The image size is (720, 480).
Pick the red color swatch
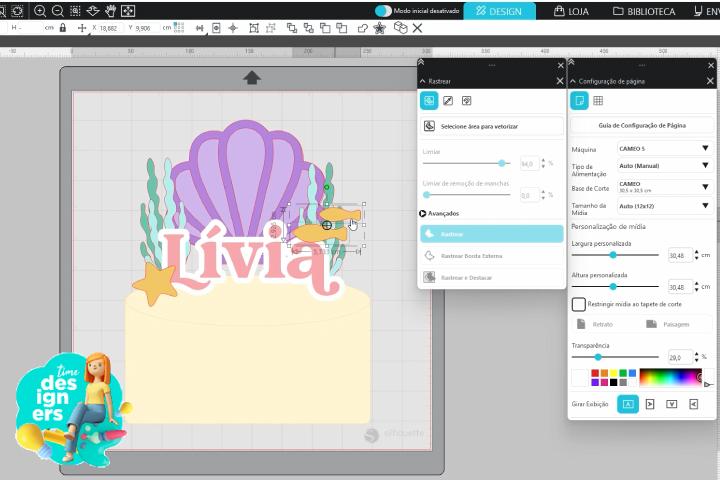594,373
